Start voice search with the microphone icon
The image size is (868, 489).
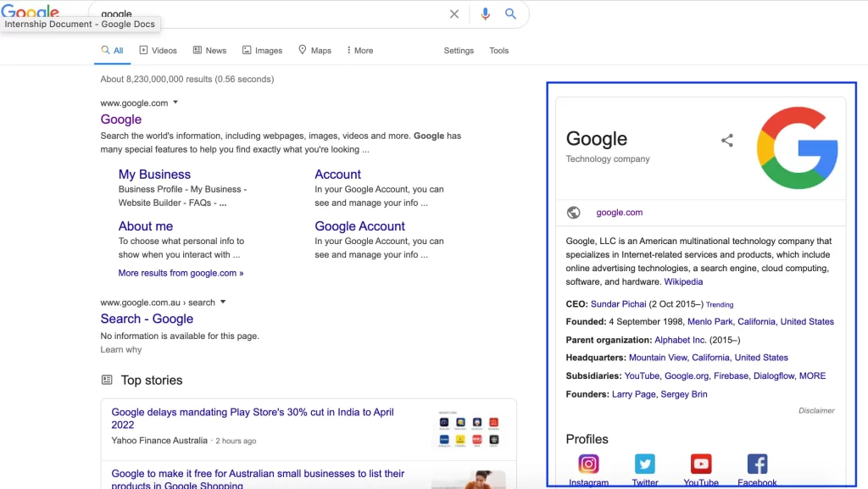point(485,14)
